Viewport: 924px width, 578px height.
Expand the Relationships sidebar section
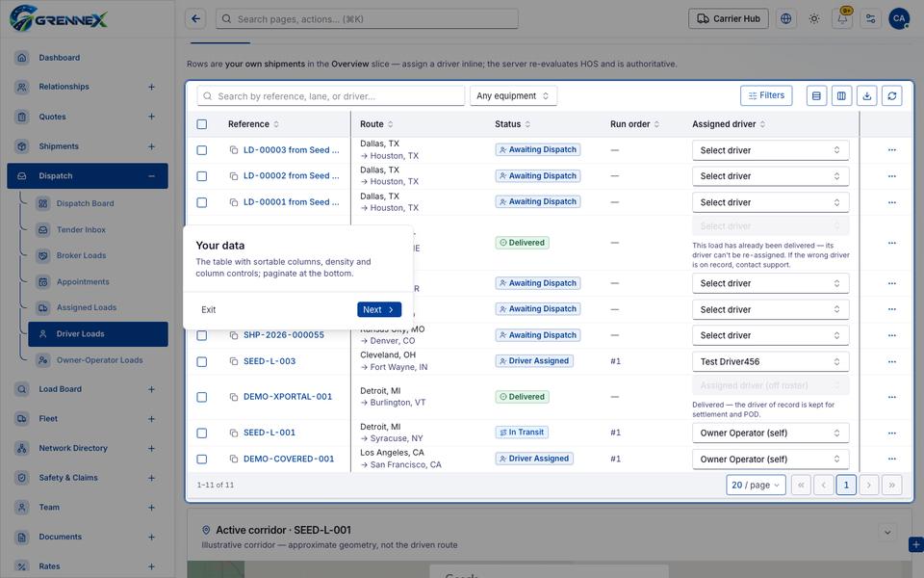point(151,87)
